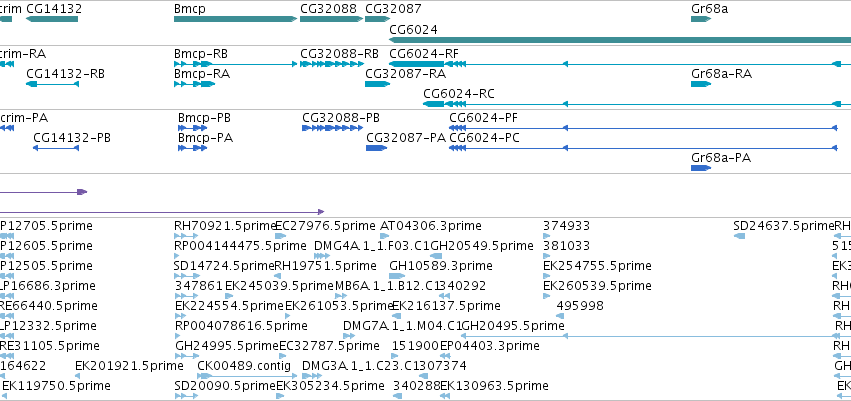Select transcript CG32087-RA
This screenshot has height=401, width=851.
[x=378, y=84]
